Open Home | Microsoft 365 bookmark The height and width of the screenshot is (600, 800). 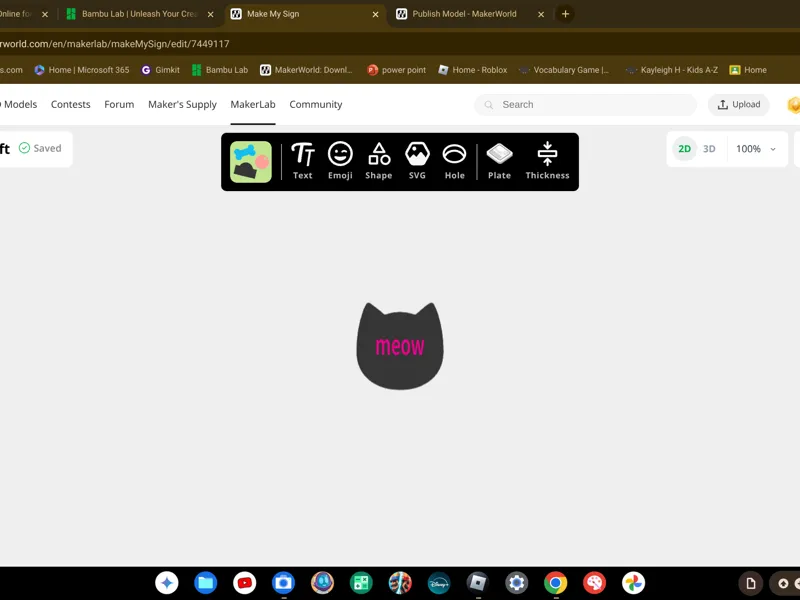coord(82,70)
